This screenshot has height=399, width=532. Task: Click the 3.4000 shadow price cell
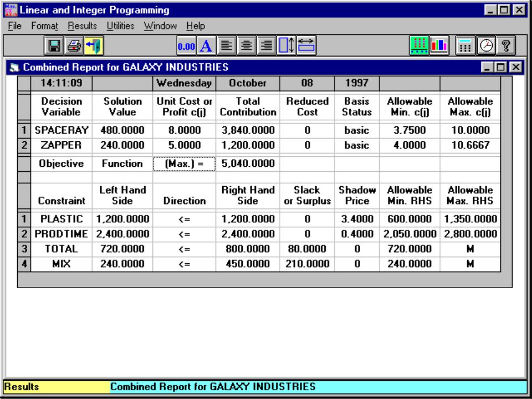pos(357,219)
